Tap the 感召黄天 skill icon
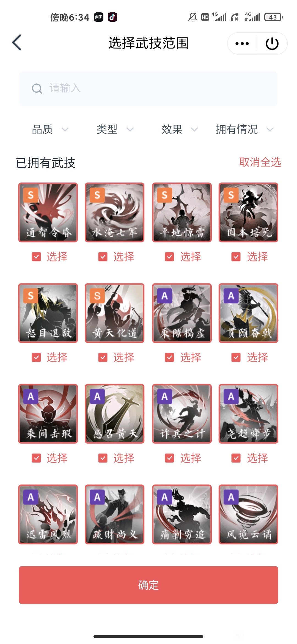This screenshot has width=297, height=644. tap(114, 414)
